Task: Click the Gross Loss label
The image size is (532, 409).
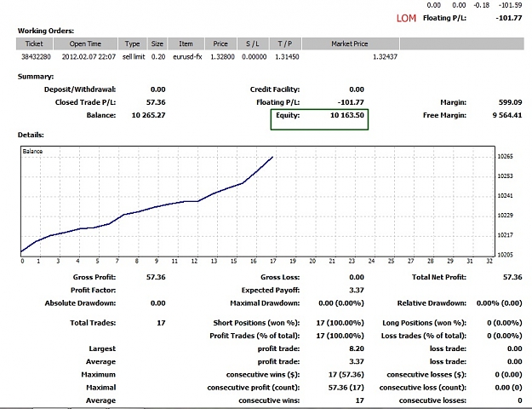Action: click(280, 277)
